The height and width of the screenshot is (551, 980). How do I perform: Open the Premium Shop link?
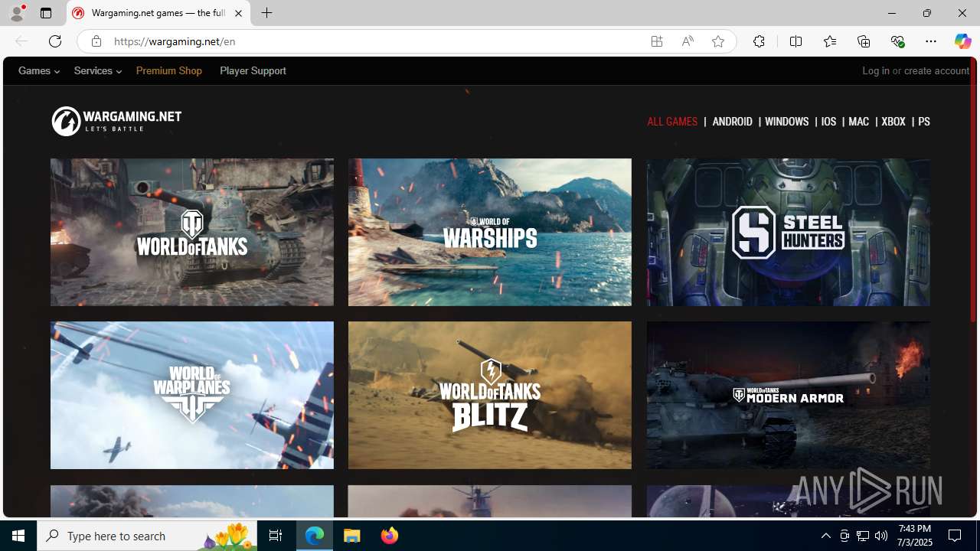click(x=169, y=70)
